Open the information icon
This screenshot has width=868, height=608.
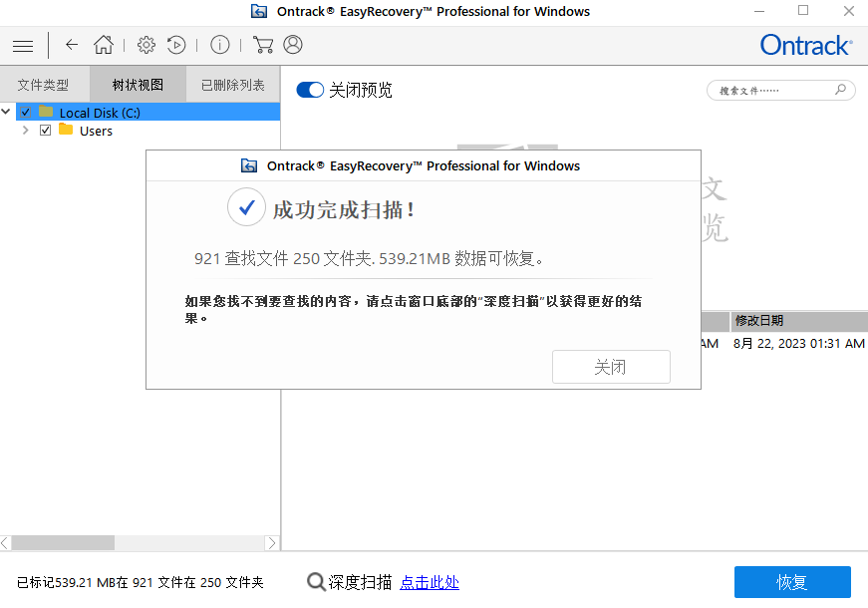(x=219, y=45)
